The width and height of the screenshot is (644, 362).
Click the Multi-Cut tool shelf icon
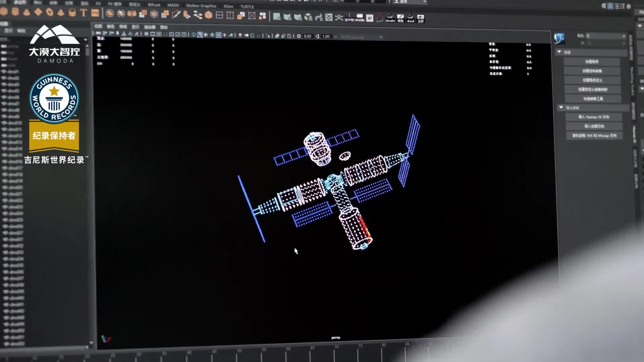(176, 14)
